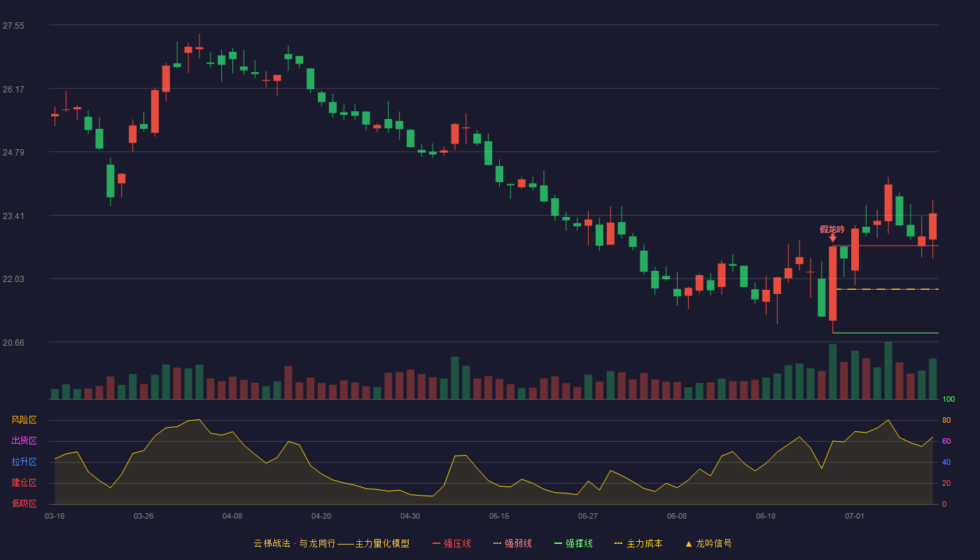This screenshot has height=560, width=980.
Task: Click the 80 indicator scale value
Action: tap(946, 420)
